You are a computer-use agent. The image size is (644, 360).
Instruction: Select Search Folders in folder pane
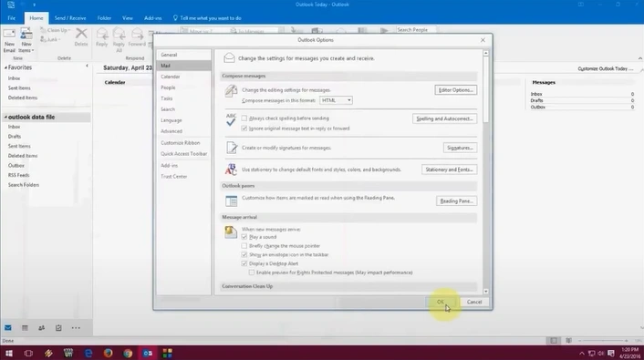pyautogui.click(x=24, y=185)
